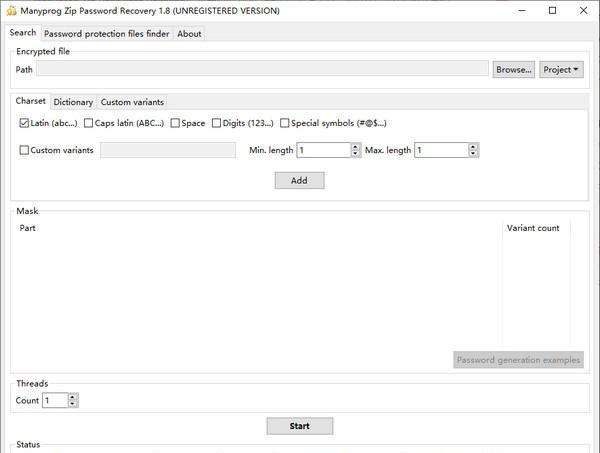Close the Manyprog window
The image size is (600, 453).
click(584, 11)
